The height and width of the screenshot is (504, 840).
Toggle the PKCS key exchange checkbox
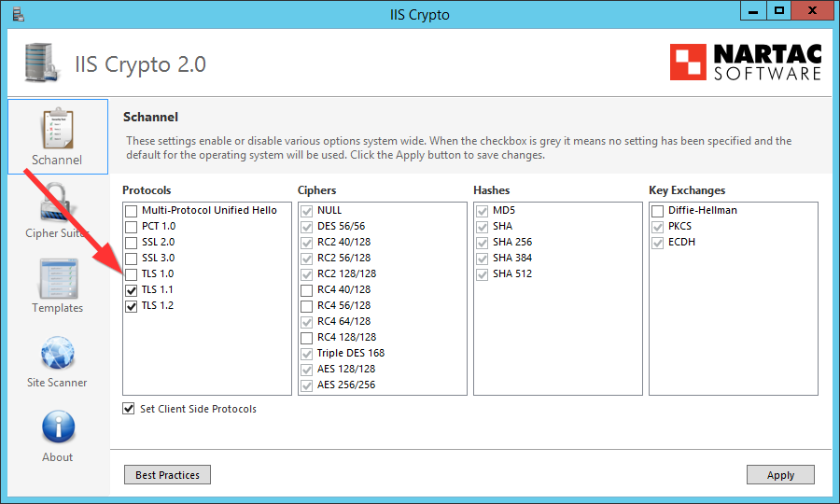coord(657,227)
